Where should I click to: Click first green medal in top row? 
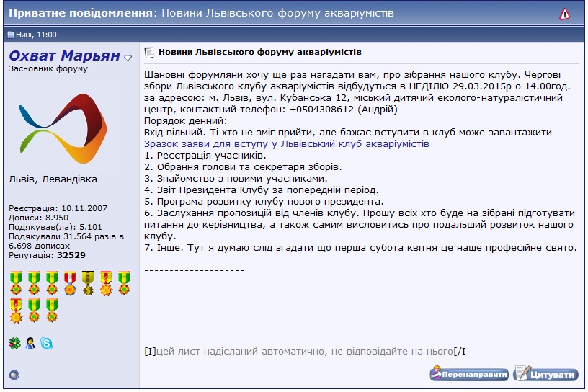(16, 282)
